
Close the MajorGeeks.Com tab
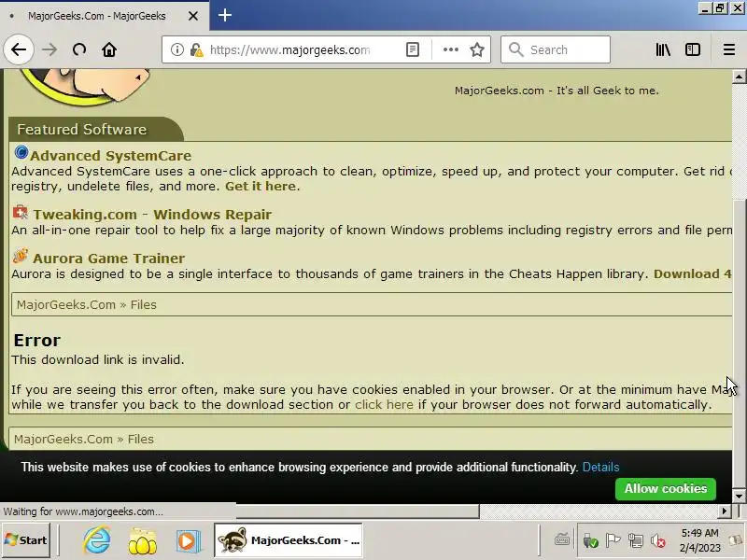[x=193, y=16]
